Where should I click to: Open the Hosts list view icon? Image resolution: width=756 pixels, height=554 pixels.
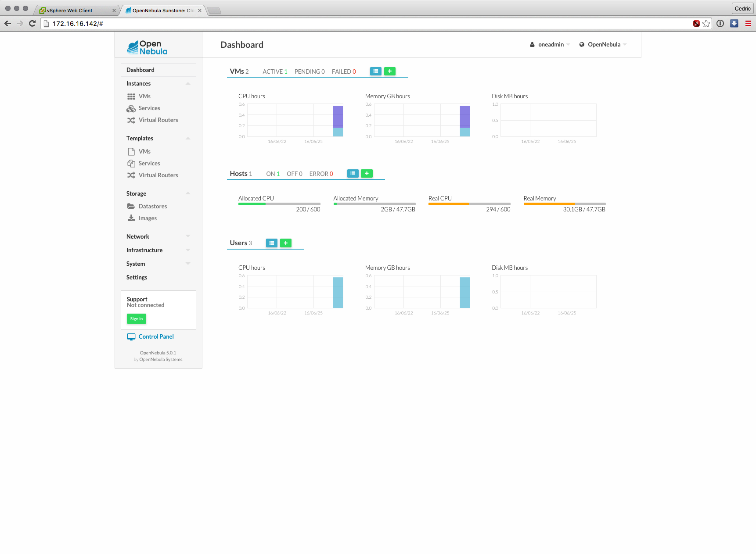point(353,173)
